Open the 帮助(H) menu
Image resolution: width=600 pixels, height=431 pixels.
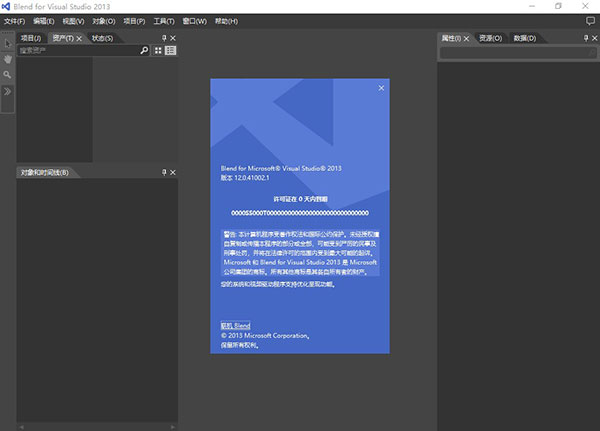pyautogui.click(x=227, y=20)
